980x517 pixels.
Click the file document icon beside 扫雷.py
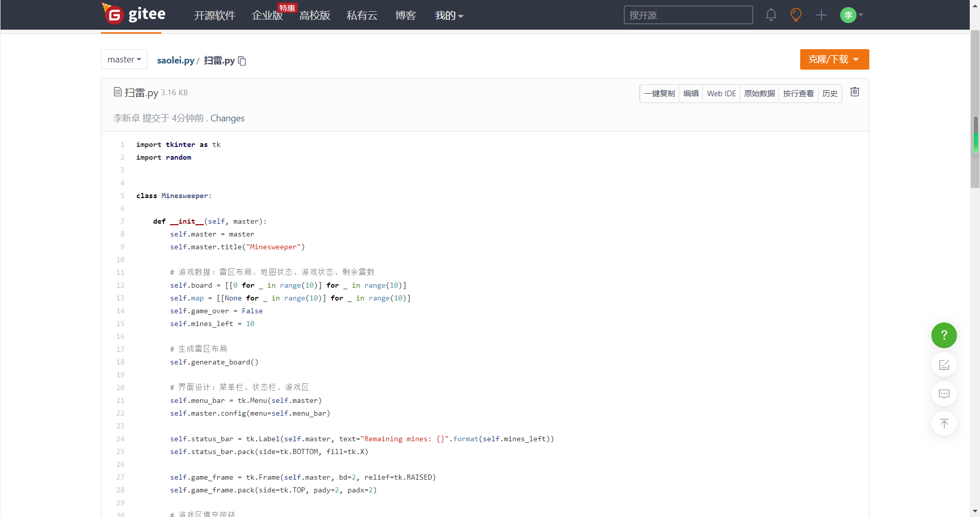point(117,92)
